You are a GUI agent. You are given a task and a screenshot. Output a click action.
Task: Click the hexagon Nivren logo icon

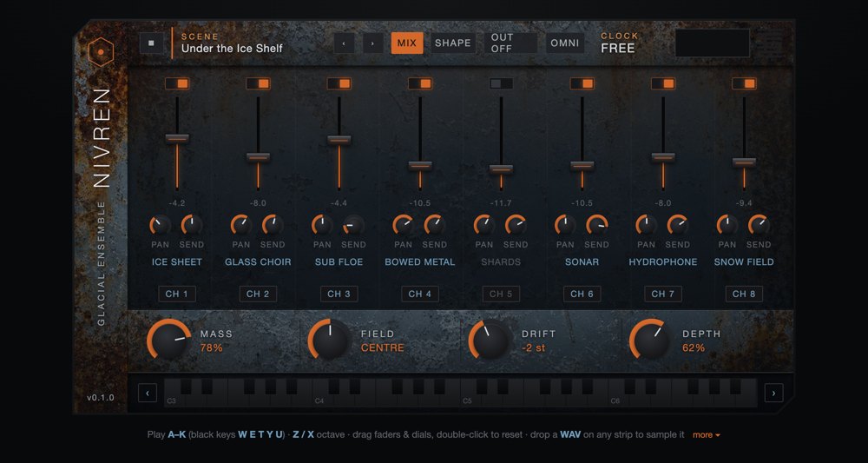point(101,53)
